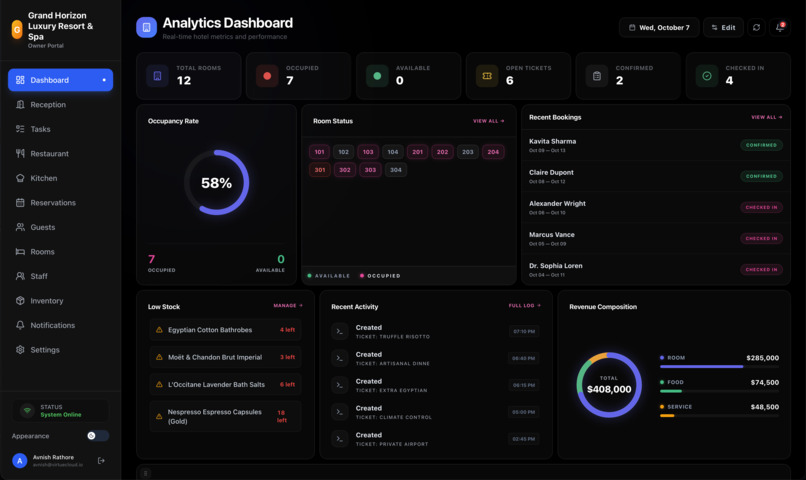This screenshot has width=806, height=480.
Task: Click warning icon for Moët & Chandon
Action: pyautogui.click(x=159, y=357)
